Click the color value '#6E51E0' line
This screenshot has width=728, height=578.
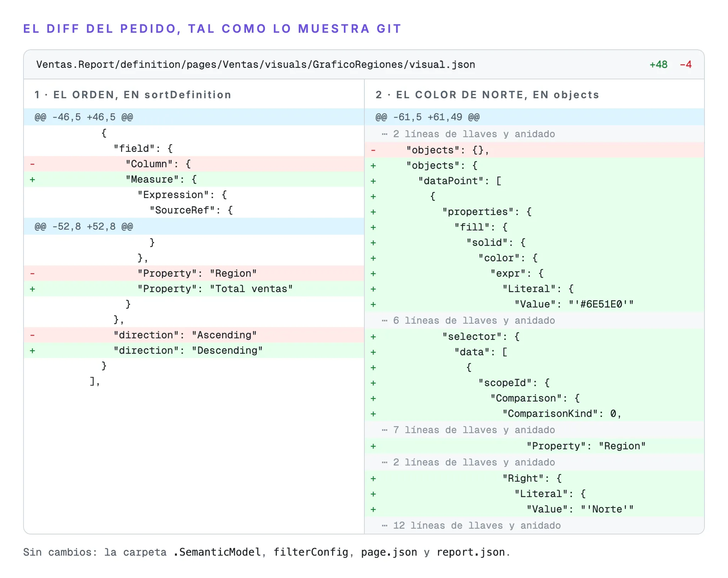pyautogui.click(x=534, y=304)
